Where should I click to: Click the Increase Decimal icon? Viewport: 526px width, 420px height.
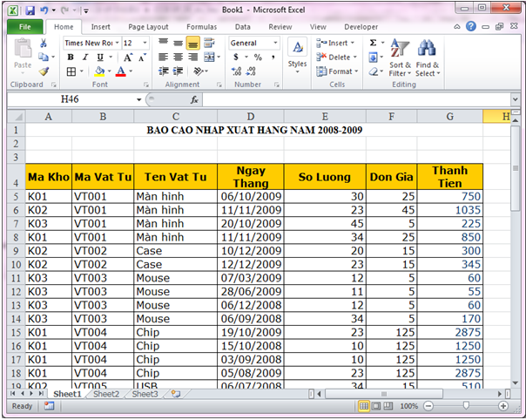click(x=236, y=71)
